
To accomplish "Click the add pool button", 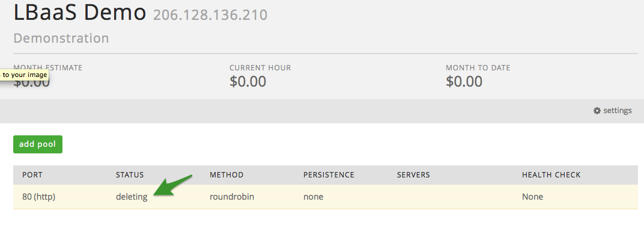I will click(x=38, y=144).
